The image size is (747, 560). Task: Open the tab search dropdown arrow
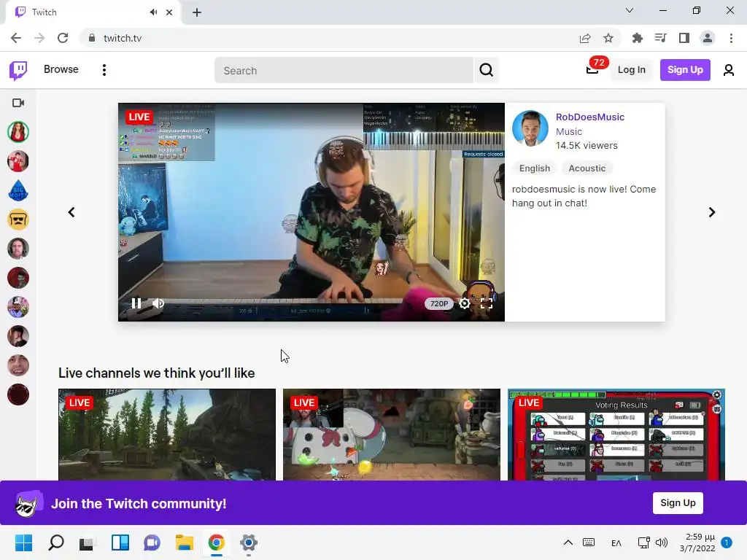630,10
